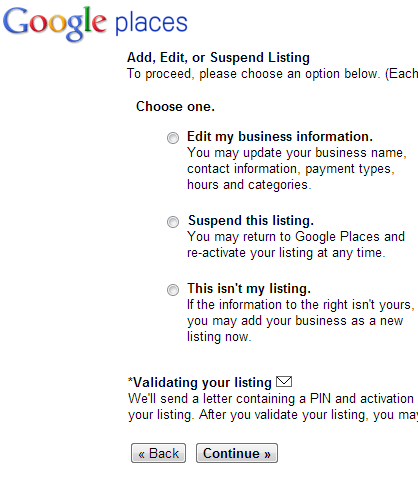
Task: Click the 'Suspend this listing.' label text
Action: pyautogui.click(x=251, y=221)
